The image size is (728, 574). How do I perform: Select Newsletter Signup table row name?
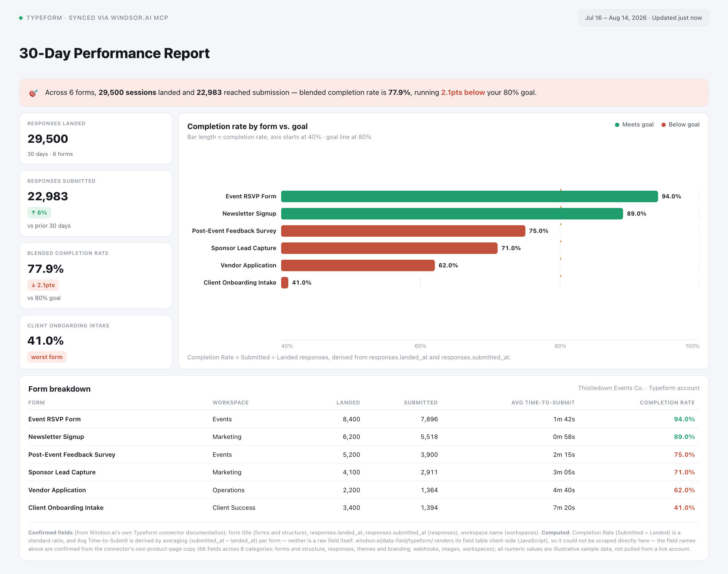pyautogui.click(x=56, y=437)
